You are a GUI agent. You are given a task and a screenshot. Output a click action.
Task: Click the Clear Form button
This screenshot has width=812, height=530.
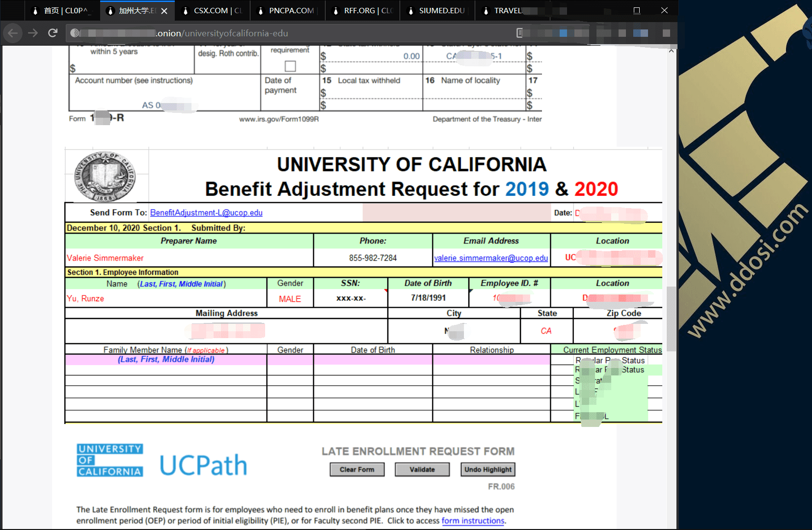click(x=357, y=470)
